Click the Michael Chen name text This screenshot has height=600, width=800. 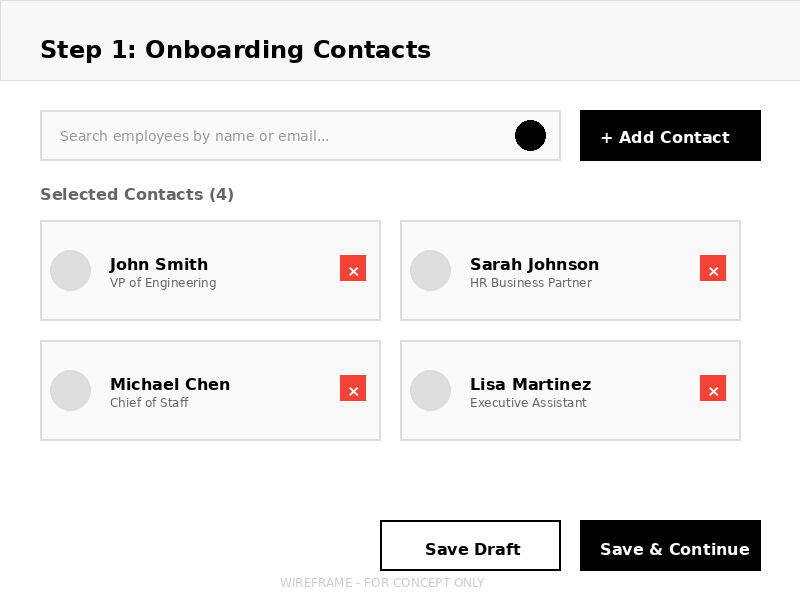170,385
